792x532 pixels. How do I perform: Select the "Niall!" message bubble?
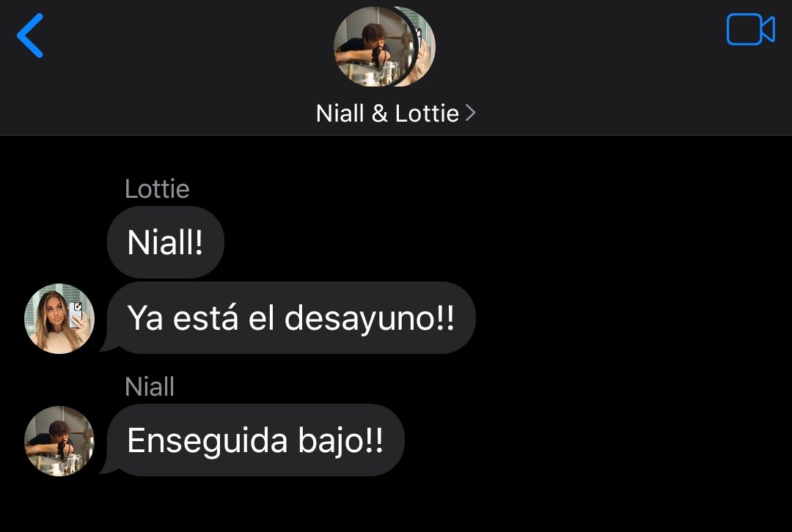click(x=166, y=243)
